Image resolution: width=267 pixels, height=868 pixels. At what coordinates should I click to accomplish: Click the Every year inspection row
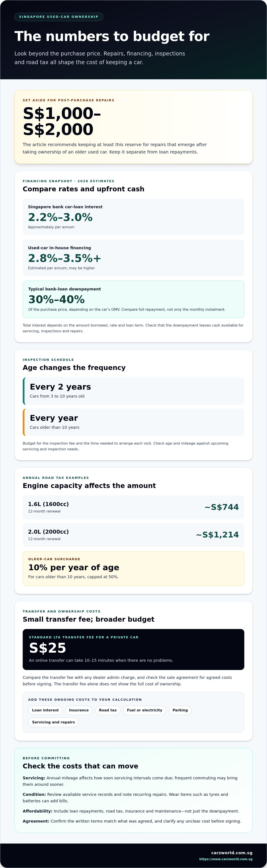tap(133, 422)
